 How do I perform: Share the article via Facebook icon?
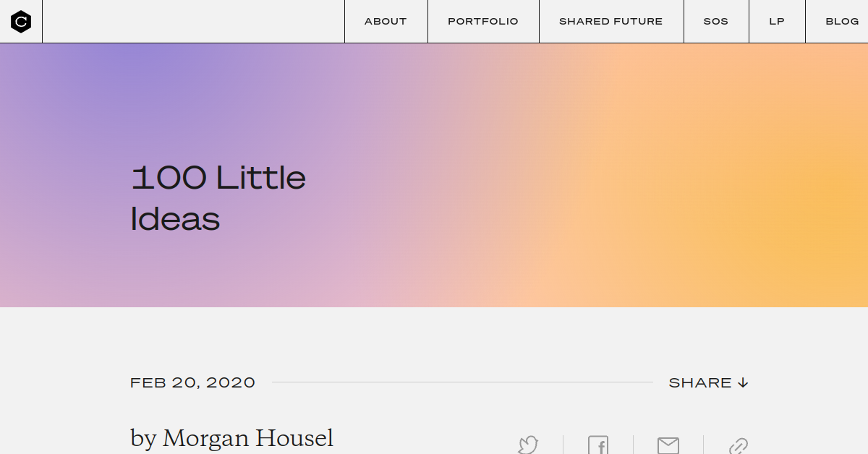(598, 445)
